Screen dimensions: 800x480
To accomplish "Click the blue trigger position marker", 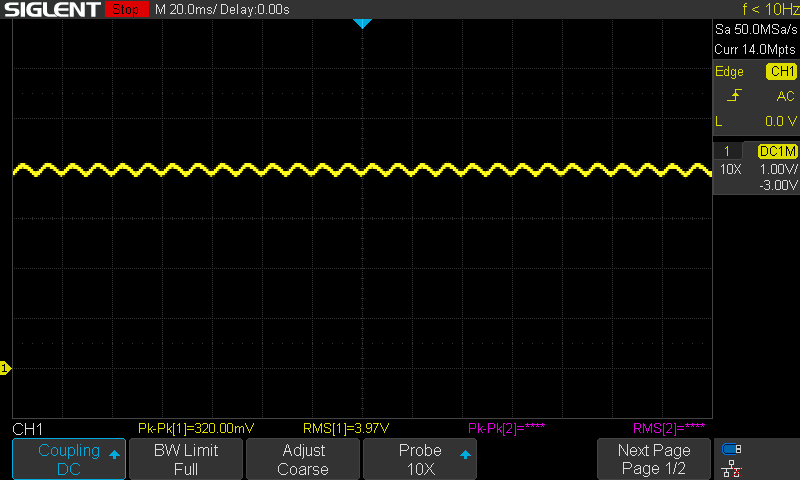I will 362,23.
